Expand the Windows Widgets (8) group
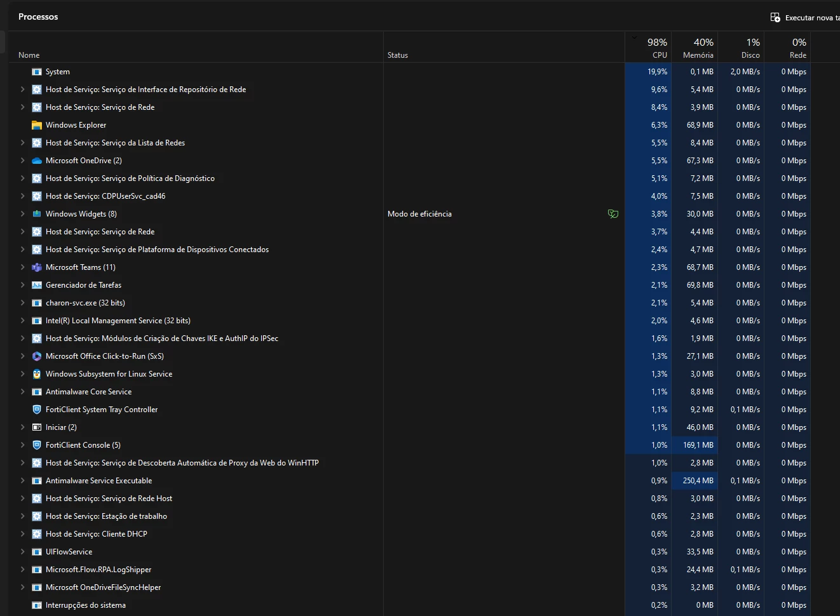Viewport: 840px width, 616px height. click(x=23, y=214)
